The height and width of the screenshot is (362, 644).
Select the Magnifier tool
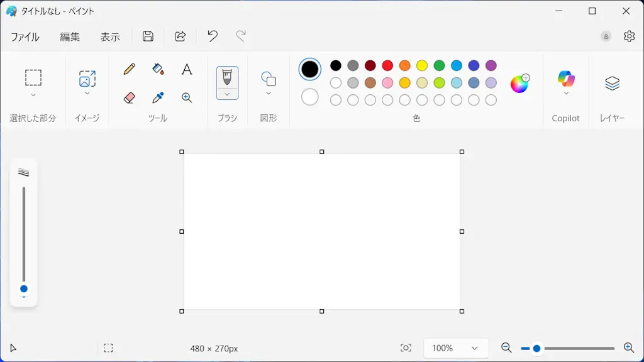(x=187, y=97)
